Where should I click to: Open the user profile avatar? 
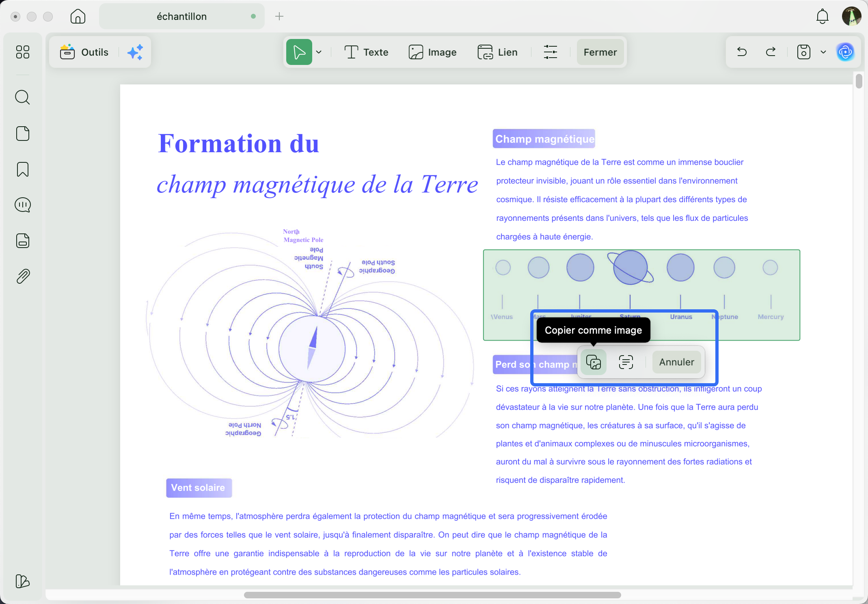click(851, 16)
